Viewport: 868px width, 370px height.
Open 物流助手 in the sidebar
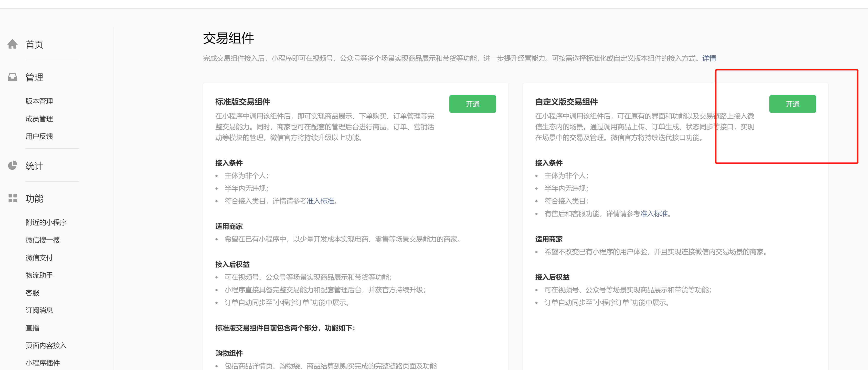(39, 275)
